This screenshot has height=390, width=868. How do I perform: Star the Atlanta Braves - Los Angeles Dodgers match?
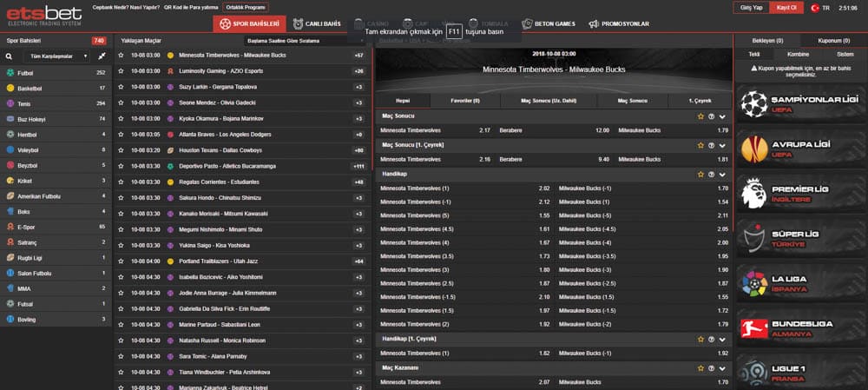click(x=121, y=135)
